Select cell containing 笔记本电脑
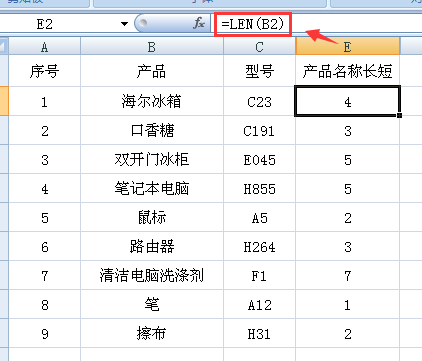Viewport: 422px width, 361px height. [x=152, y=188]
